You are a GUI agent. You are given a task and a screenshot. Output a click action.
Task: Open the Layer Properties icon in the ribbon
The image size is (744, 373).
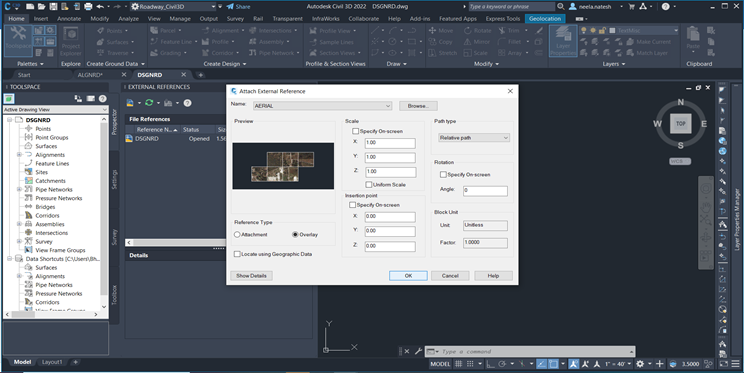(x=563, y=40)
